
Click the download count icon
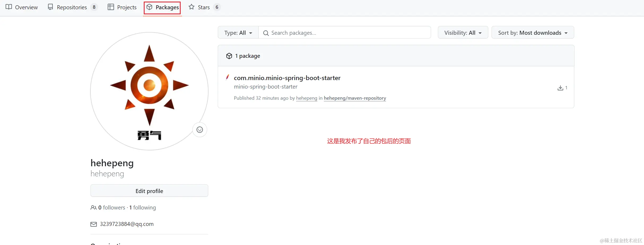560,88
